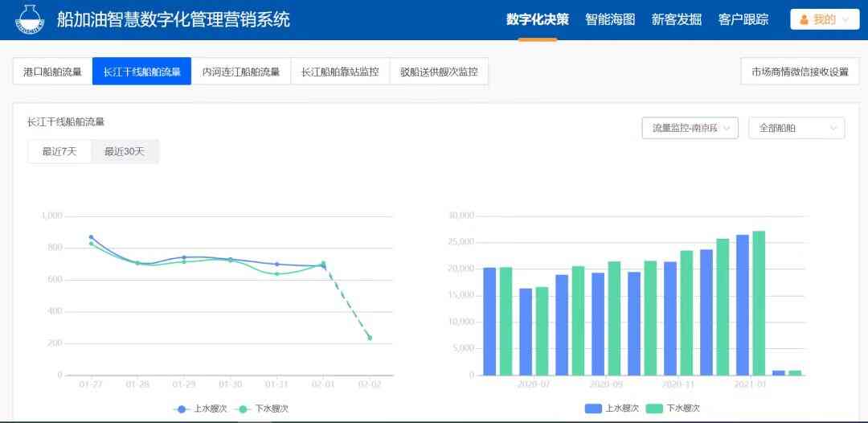Open 客户跟踪 in the top navigation

743,20
